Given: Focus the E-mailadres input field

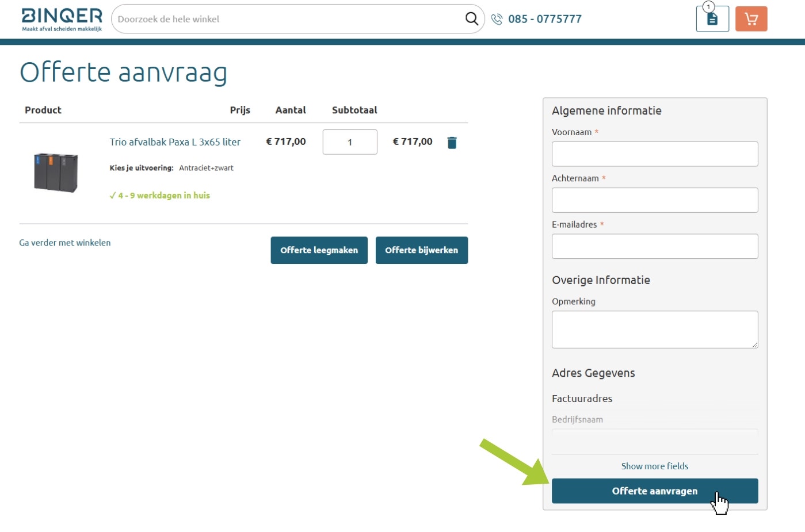Looking at the screenshot, I should click(654, 246).
